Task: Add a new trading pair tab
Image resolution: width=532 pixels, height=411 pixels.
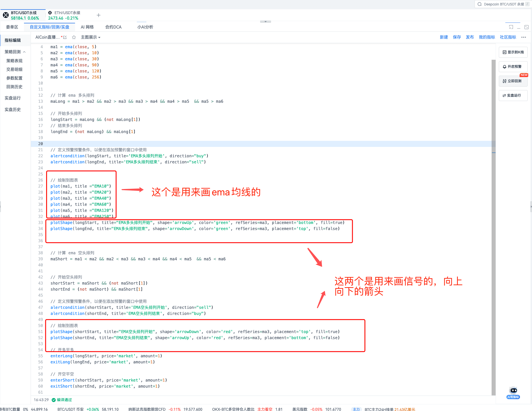Action: [x=98, y=15]
